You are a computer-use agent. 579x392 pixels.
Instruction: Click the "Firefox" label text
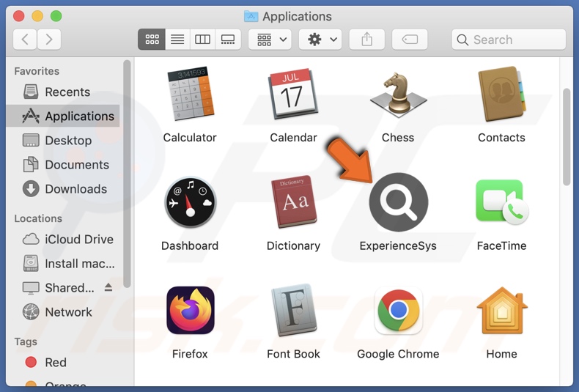(x=190, y=354)
